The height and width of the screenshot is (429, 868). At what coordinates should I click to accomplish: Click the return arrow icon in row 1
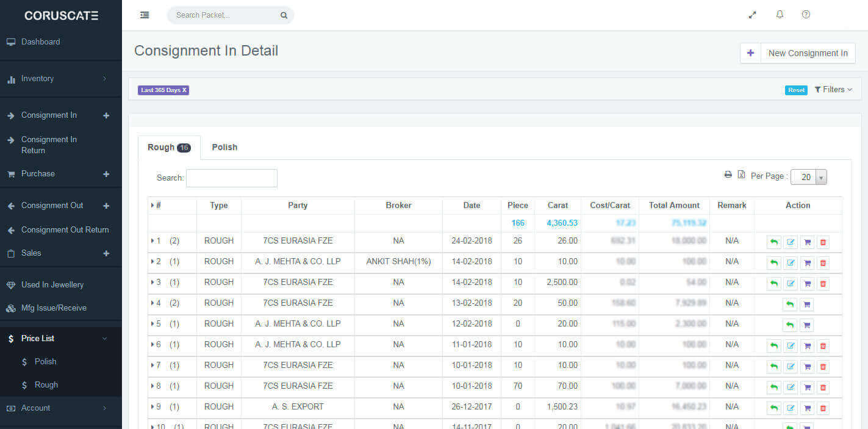pyautogui.click(x=774, y=242)
